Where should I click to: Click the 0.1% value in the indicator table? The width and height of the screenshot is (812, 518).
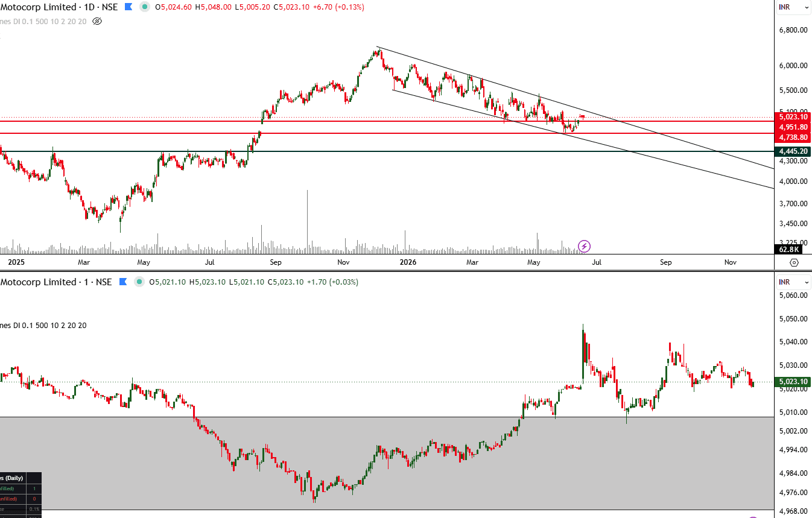[34, 509]
